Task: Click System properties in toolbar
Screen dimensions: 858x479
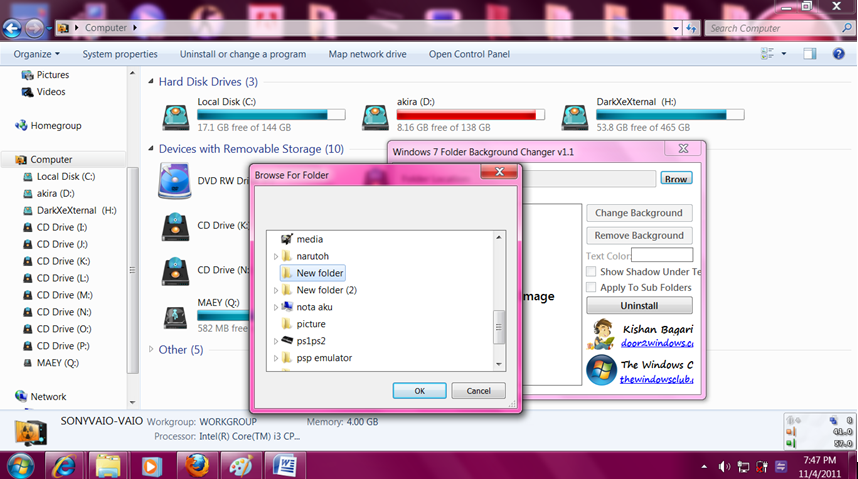Action: click(x=120, y=54)
